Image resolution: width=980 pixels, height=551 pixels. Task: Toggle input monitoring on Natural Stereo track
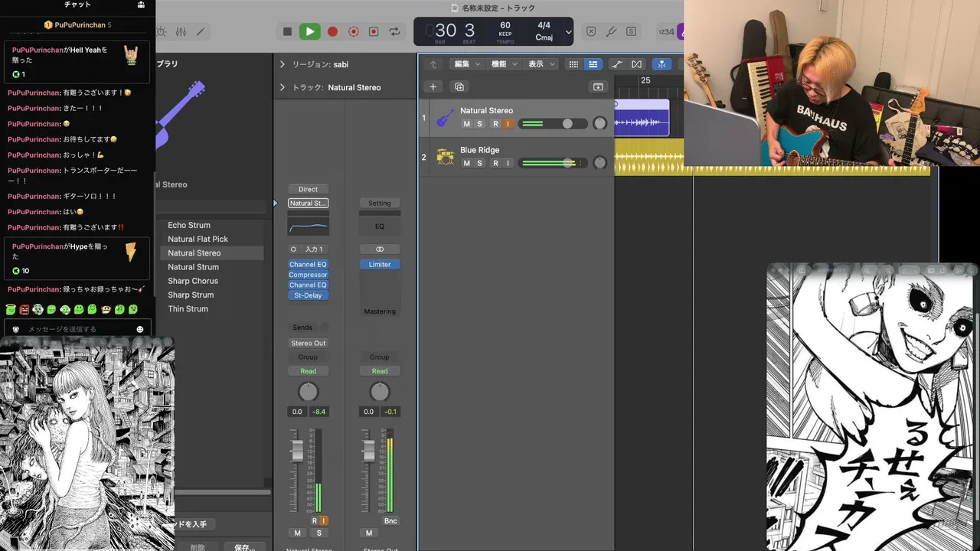507,124
